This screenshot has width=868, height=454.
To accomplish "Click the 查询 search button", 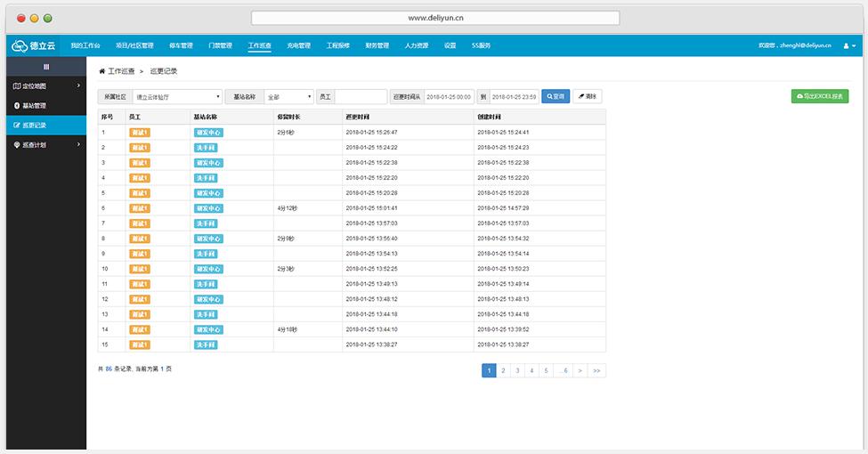I will point(556,96).
